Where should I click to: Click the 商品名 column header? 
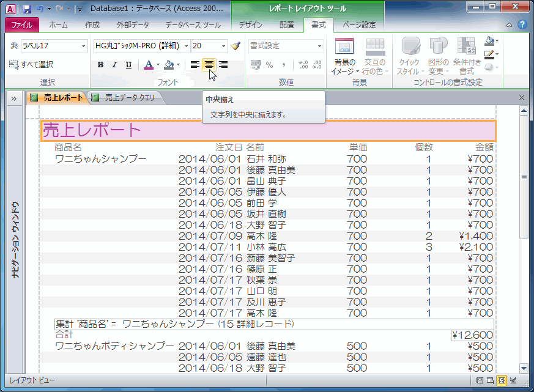(x=68, y=147)
